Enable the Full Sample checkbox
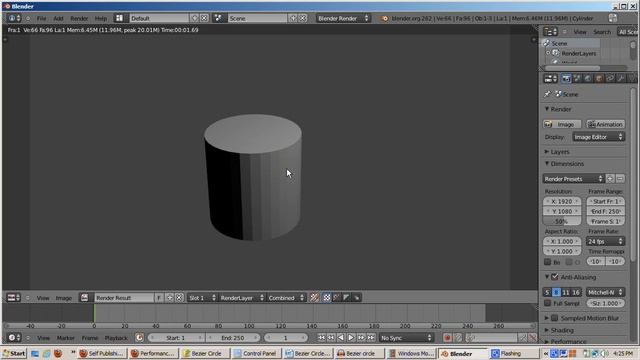Viewport: 640px width, 360px height. tap(548, 303)
